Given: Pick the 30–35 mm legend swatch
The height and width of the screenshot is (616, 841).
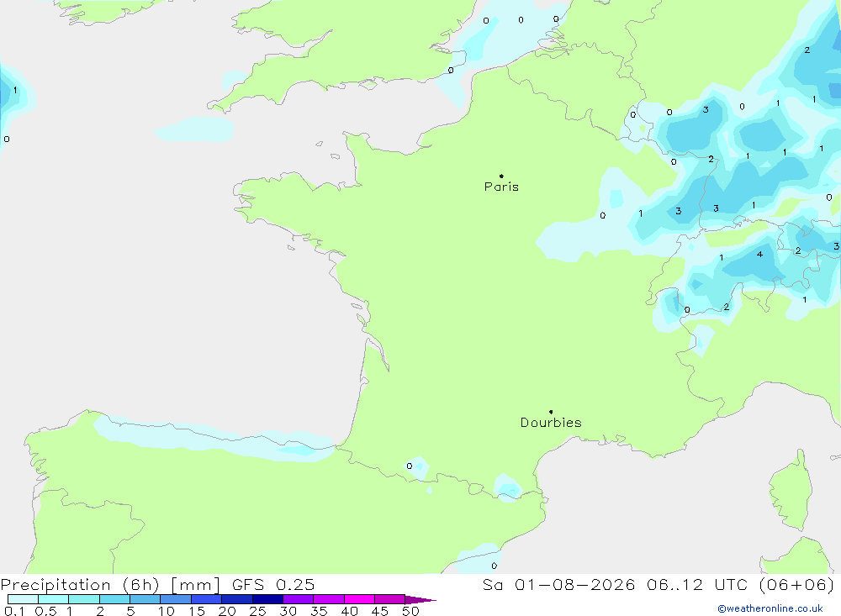Looking at the screenshot, I should (x=299, y=599).
